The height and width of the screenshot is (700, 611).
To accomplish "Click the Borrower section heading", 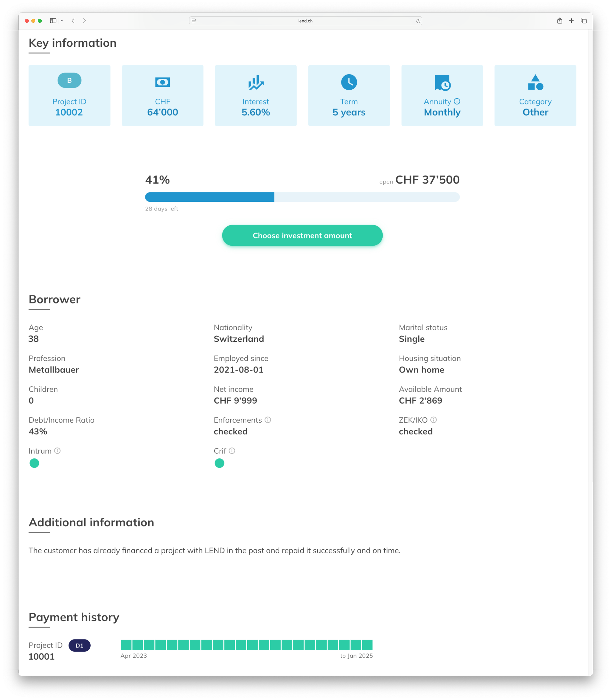I will point(54,300).
